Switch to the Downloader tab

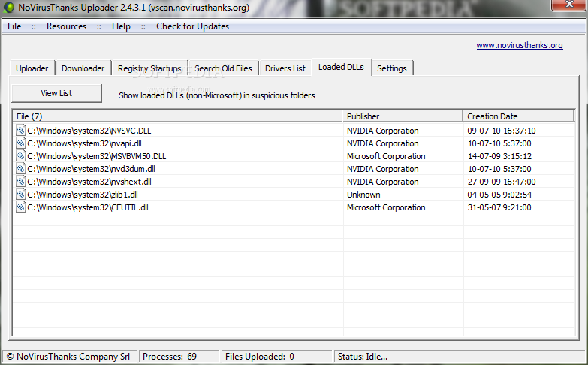click(x=83, y=68)
